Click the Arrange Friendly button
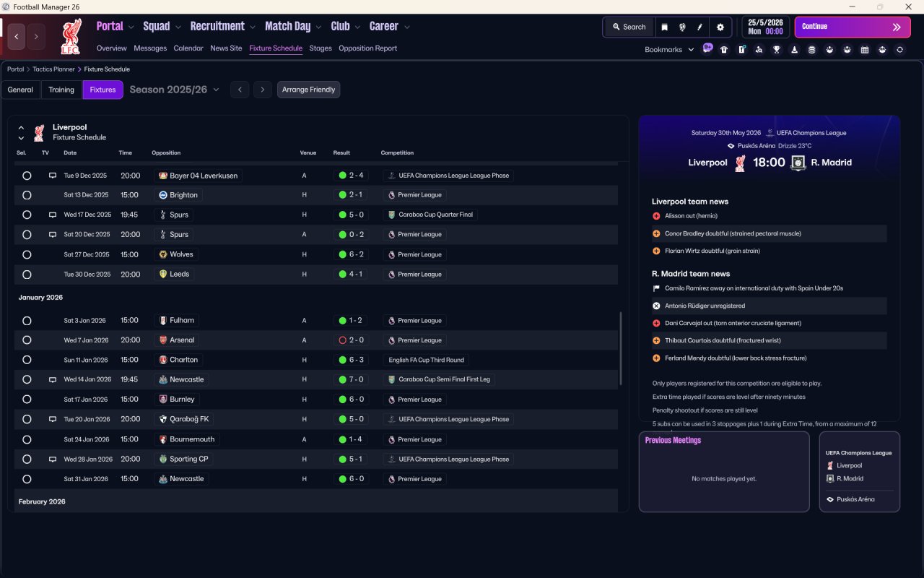 [x=308, y=90]
